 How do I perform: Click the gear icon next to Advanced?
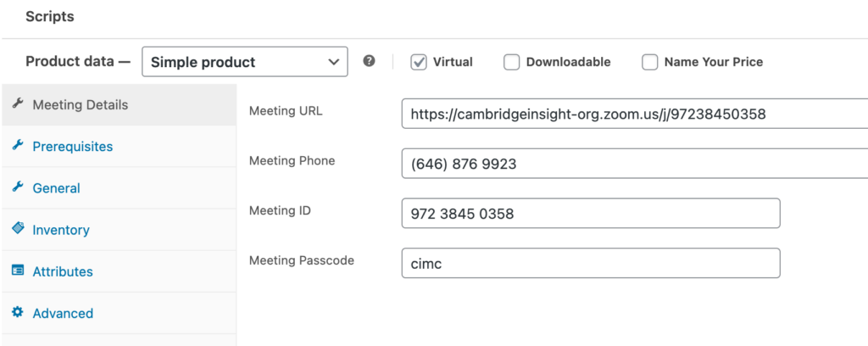click(x=17, y=312)
